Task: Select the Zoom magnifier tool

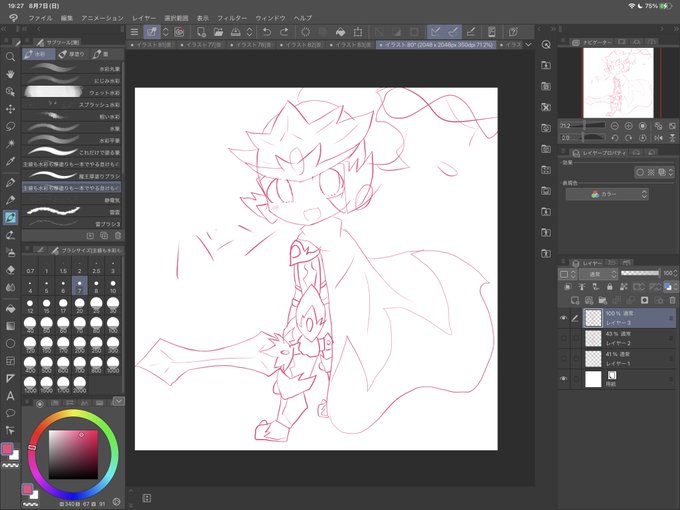Action: tap(10, 57)
